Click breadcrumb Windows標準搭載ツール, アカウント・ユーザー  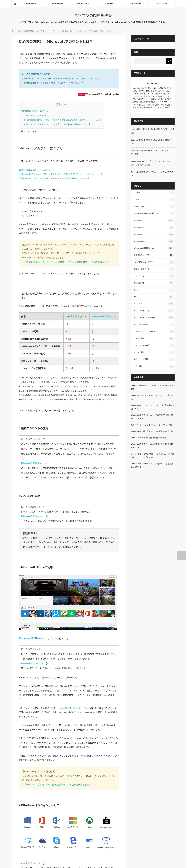45,31
